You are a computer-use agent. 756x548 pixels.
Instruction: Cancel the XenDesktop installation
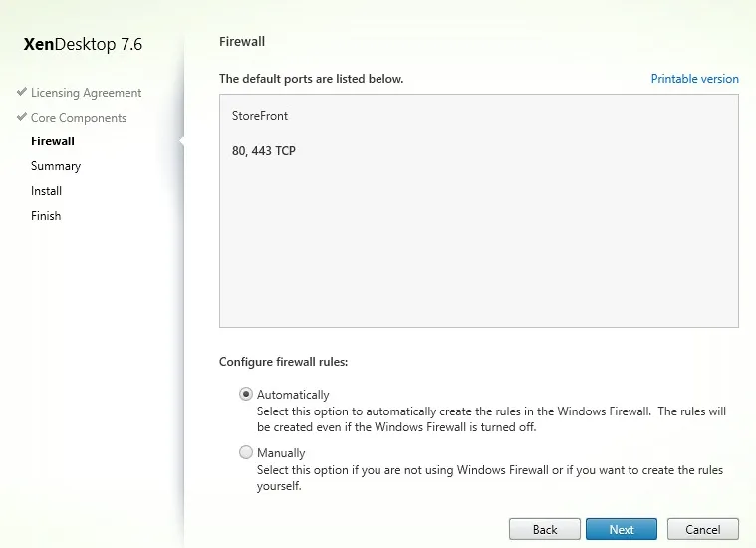point(703,529)
